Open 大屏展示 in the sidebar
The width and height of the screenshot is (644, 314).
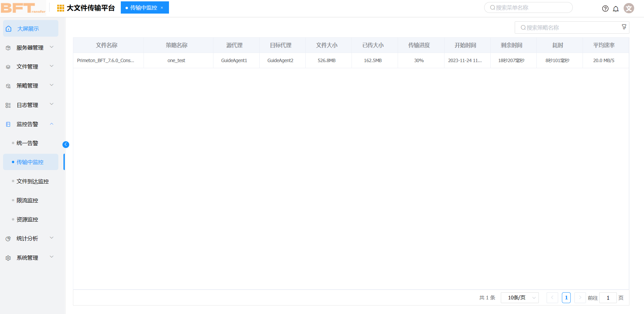[x=31, y=29]
